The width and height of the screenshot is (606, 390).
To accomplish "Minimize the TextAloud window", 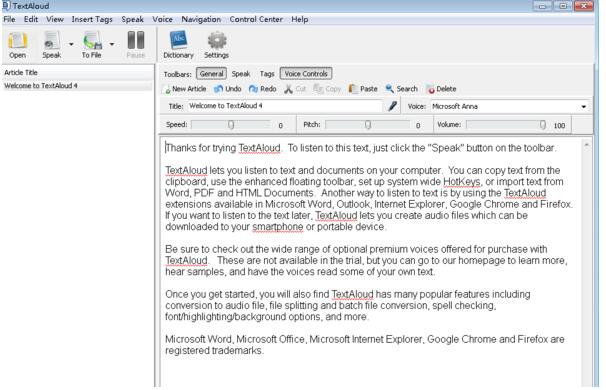I will [543, 6].
